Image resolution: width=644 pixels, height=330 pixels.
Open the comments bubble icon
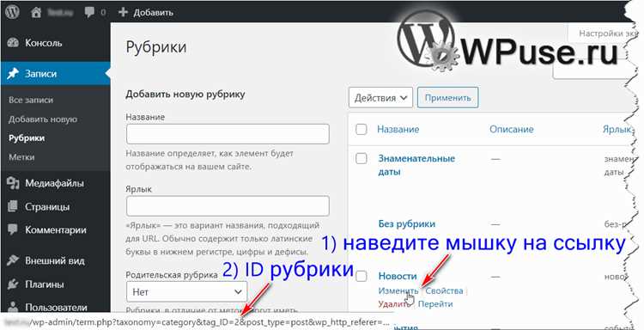(89, 12)
